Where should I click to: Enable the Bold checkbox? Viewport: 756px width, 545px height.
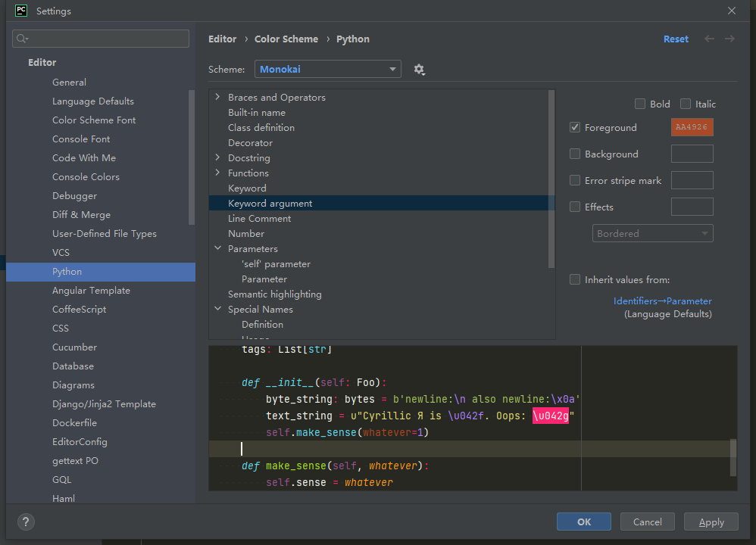pyautogui.click(x=640, y=104)
